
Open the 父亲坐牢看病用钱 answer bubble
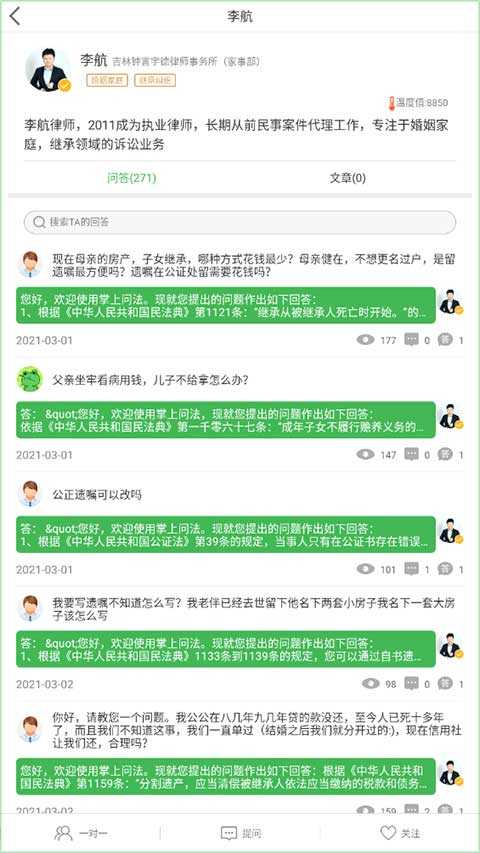tap(226, 419)
